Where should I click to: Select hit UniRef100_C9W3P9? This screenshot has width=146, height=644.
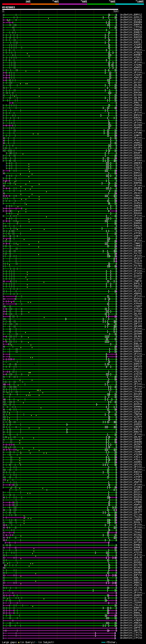pos(131,427)
